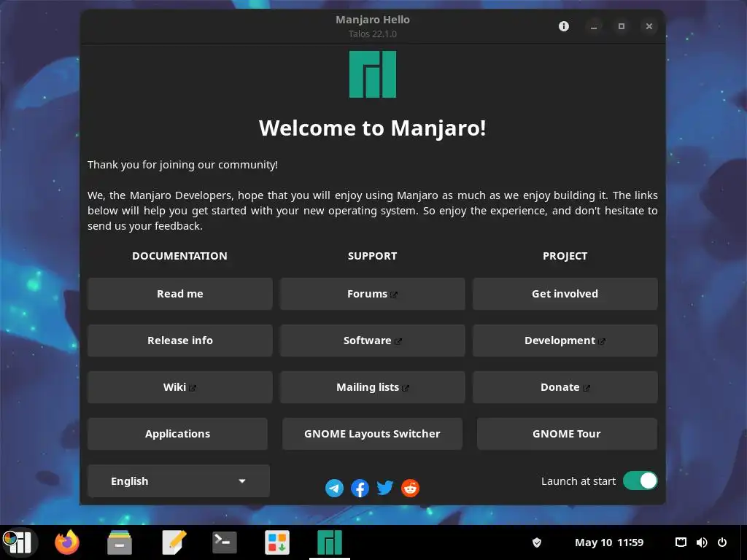Click the Manjaro logo at top

pyautogui.click(x=373, y=74)
